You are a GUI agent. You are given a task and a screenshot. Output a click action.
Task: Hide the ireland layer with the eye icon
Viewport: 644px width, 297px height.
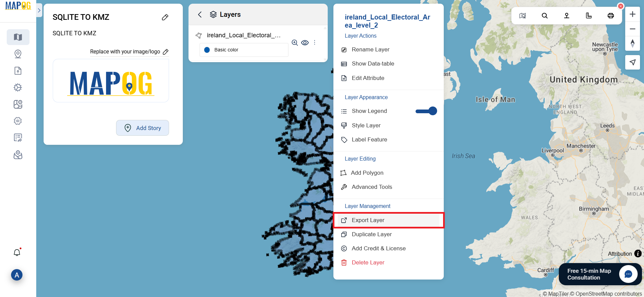click(x=305, y=43)
